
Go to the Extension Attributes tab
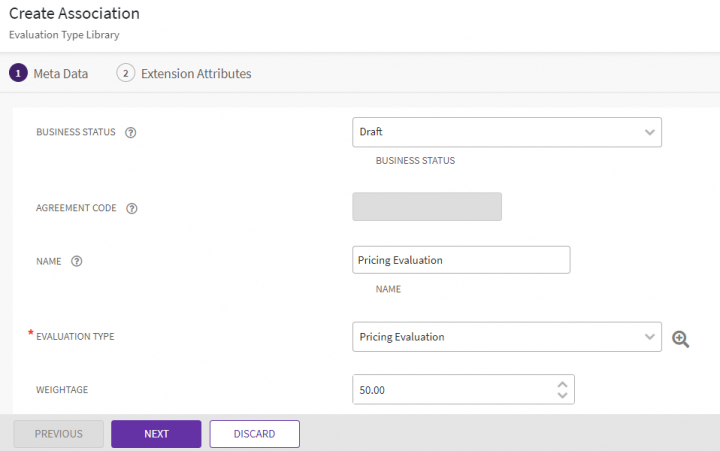click(196, 73)
